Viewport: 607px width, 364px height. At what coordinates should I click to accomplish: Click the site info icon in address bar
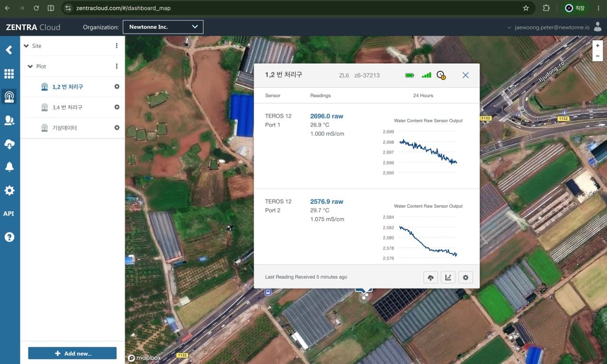68,8
